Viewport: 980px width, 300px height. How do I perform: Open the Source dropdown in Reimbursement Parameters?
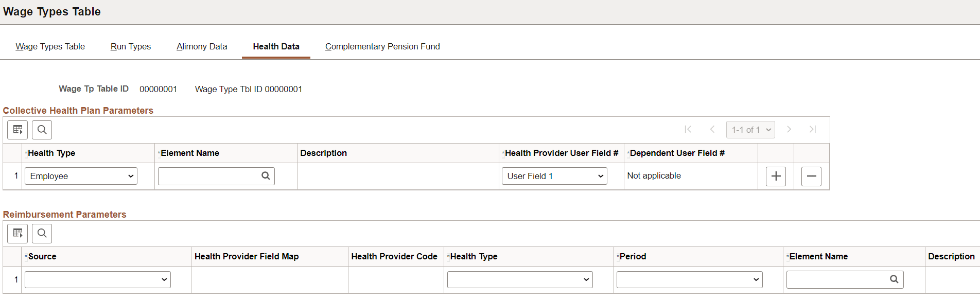[x=97, y=279]
